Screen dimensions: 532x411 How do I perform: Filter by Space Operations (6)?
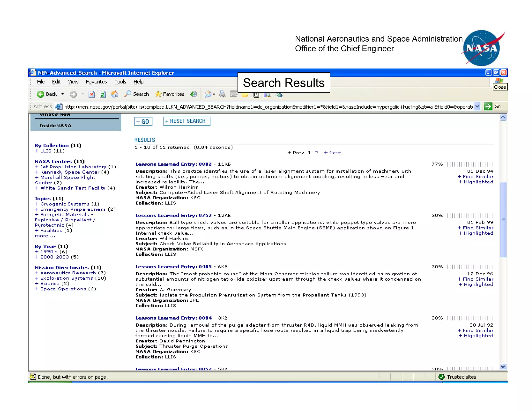65,289
